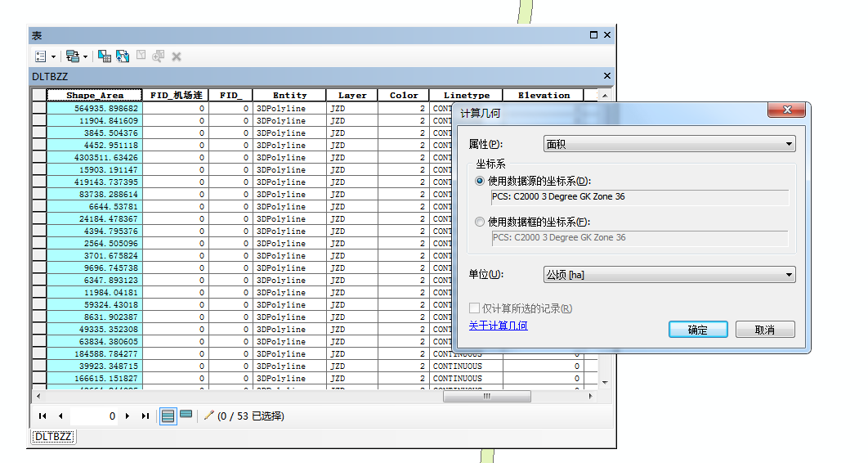This screenshot has height=463, width=868.
Task: Jump to the last record
Action: 145,416
